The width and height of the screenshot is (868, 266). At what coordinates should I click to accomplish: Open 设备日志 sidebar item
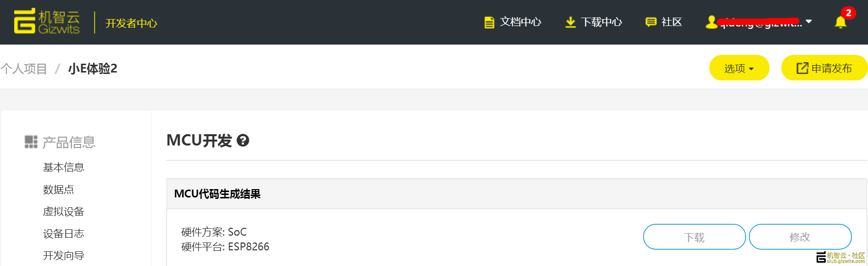pos(64,234)
